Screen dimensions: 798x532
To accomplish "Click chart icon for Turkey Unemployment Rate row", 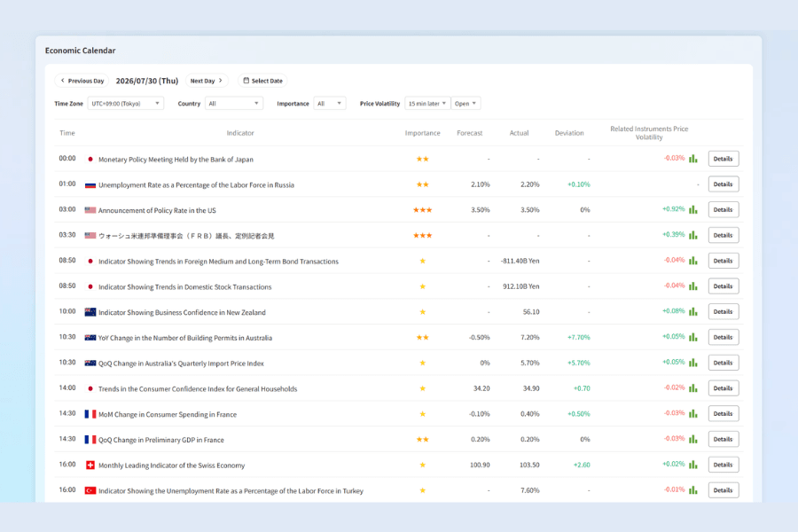I will [x=693, y=490].
